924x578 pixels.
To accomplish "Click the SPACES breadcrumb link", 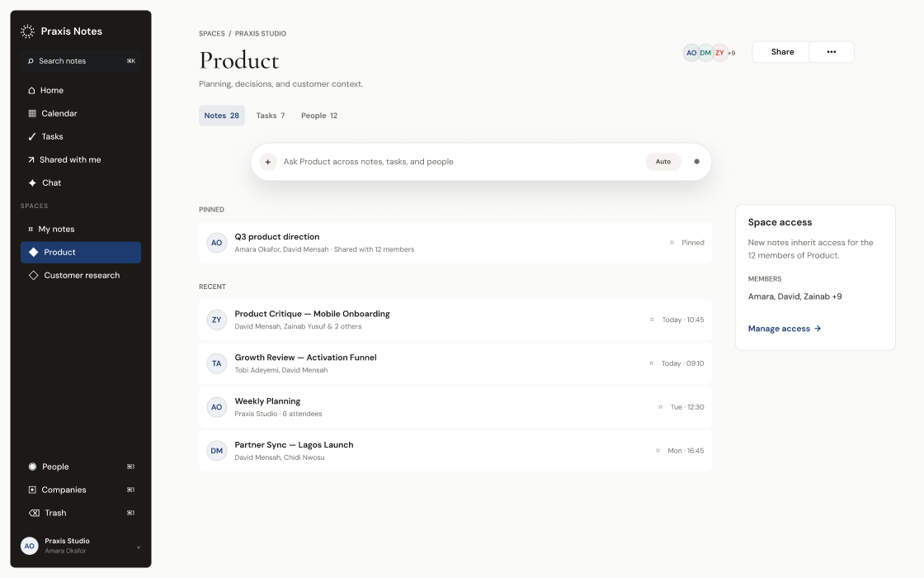I will coord(211,34).
